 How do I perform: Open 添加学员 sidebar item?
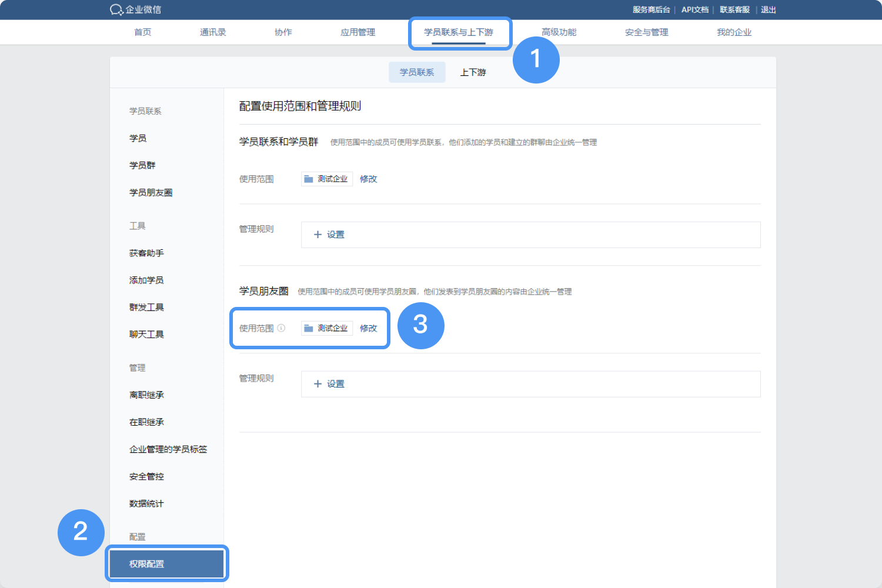(x=146, y=280)
